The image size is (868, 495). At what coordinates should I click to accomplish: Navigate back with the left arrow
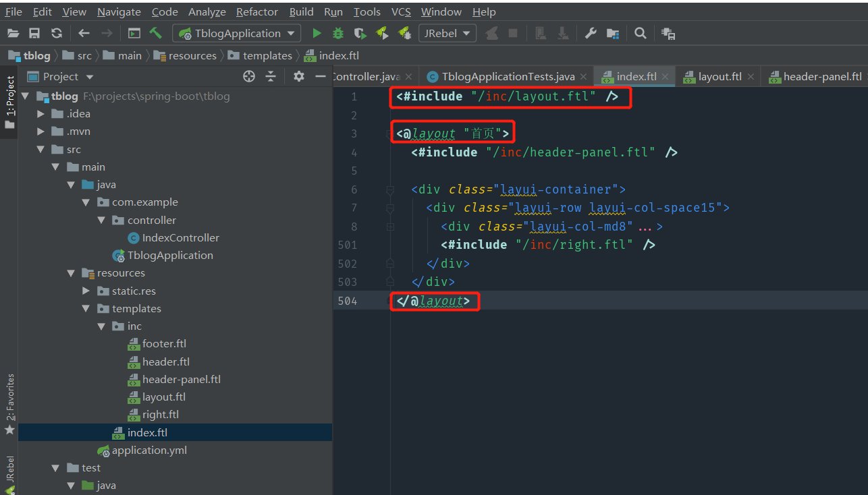click(84, 33)
